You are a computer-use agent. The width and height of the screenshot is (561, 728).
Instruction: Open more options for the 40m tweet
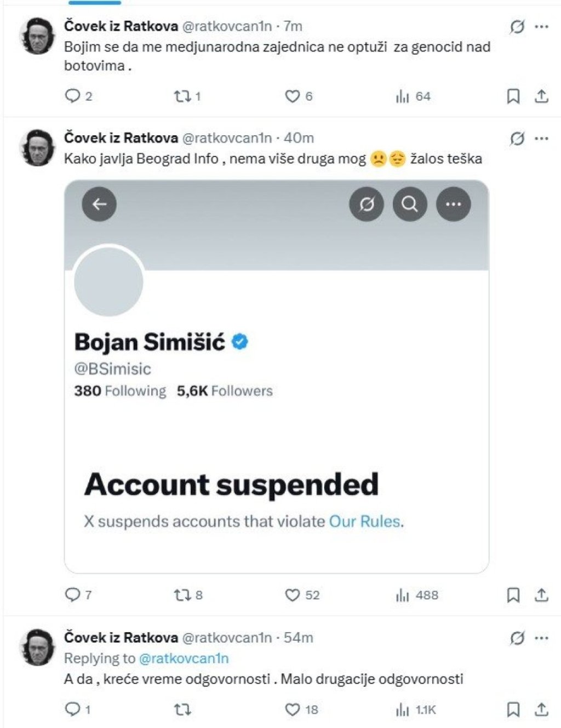pos(541,138)
